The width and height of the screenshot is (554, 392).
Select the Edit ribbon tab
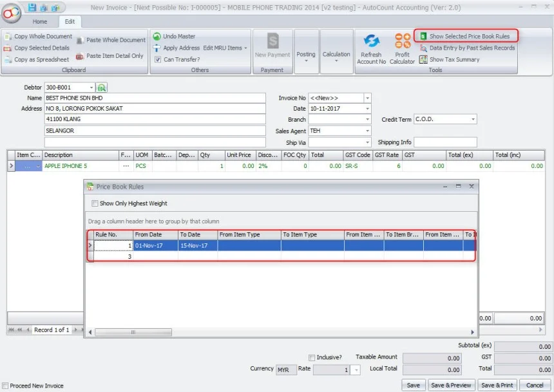(70, 21)
